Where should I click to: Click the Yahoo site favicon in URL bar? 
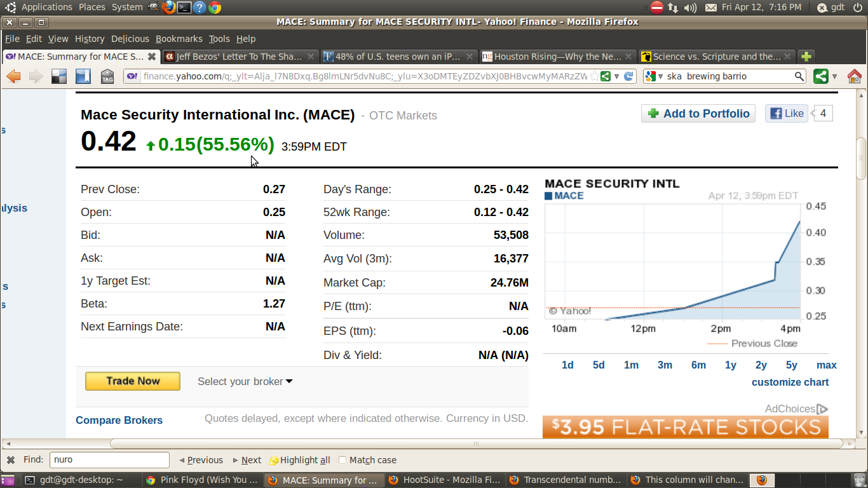point(132,76)
